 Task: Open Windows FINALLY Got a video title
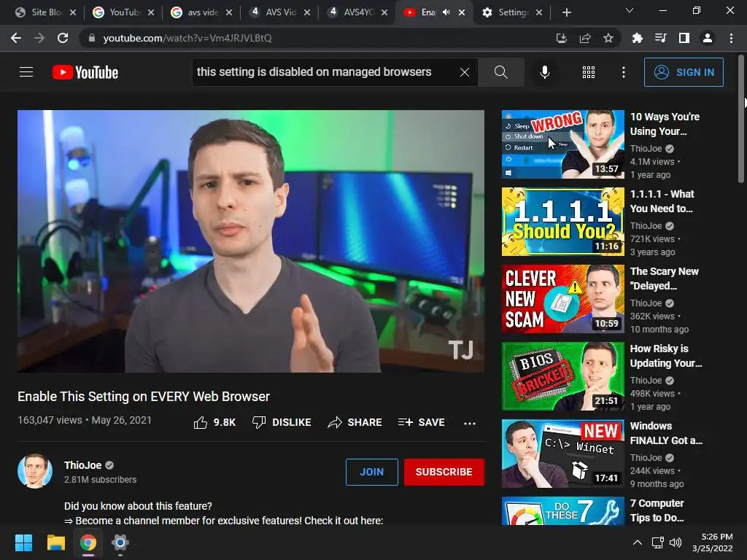pyautogui.click(x=666, y=433)
